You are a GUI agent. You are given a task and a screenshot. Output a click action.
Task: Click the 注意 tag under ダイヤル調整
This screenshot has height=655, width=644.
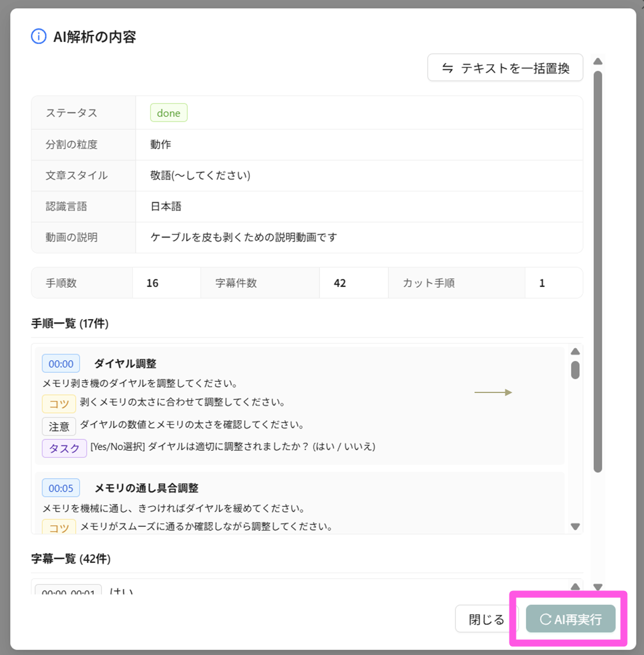59,427
